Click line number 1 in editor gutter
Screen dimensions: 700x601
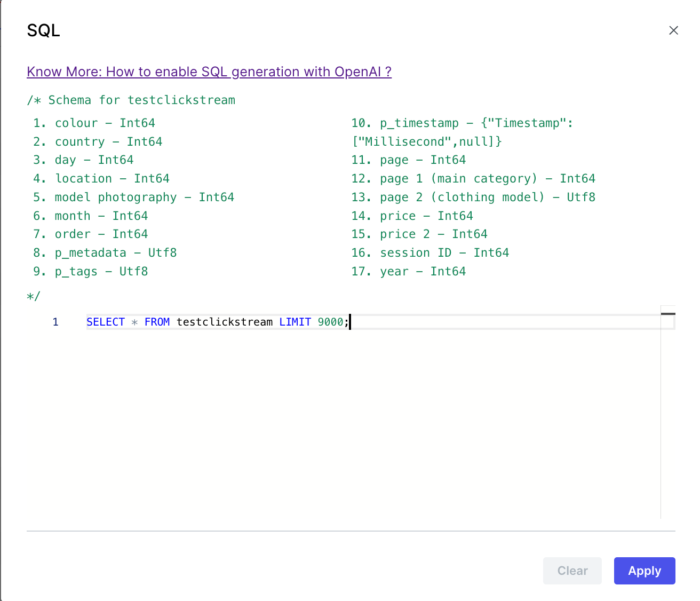tap(55, 322)
